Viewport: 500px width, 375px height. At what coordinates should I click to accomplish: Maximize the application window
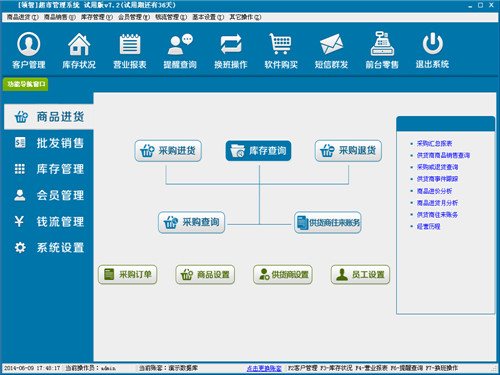point(480,5)
